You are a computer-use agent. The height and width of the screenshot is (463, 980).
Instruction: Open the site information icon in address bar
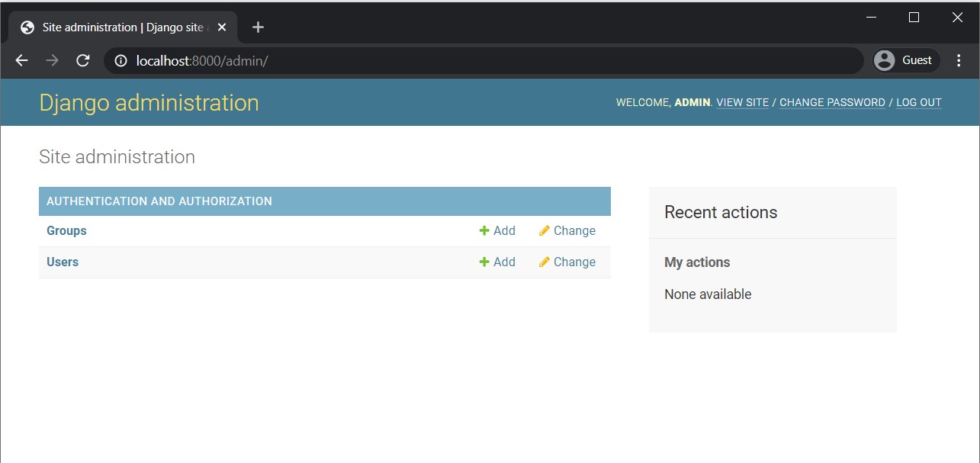click(120, 60)
